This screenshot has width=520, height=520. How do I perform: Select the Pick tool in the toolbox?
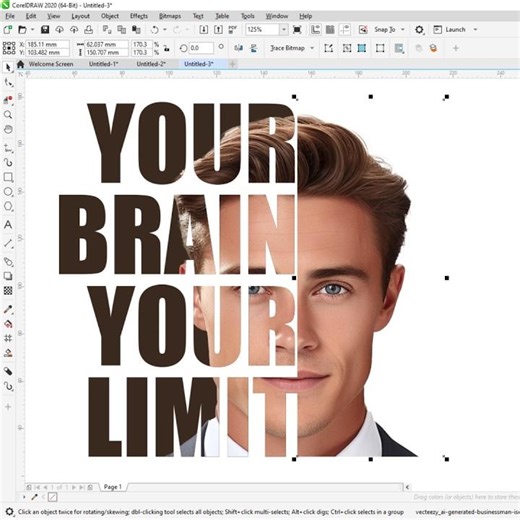(x=8, y=68)
